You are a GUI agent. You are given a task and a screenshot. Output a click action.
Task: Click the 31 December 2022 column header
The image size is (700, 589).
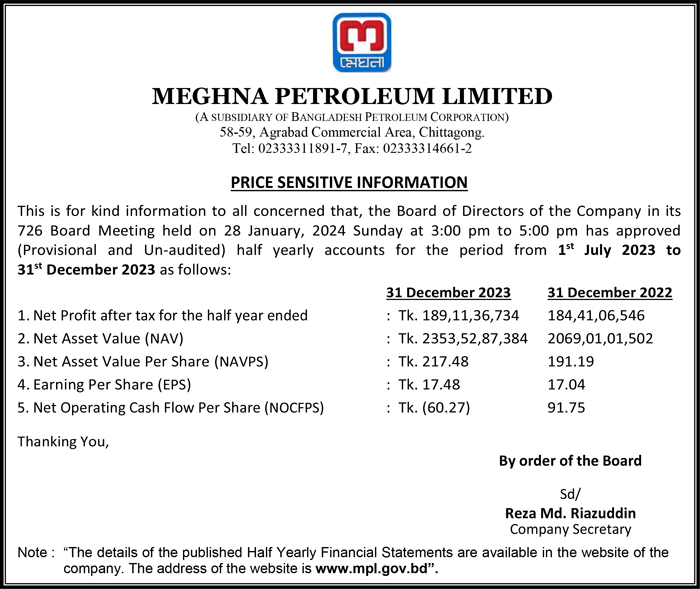(x=609, y=293)
